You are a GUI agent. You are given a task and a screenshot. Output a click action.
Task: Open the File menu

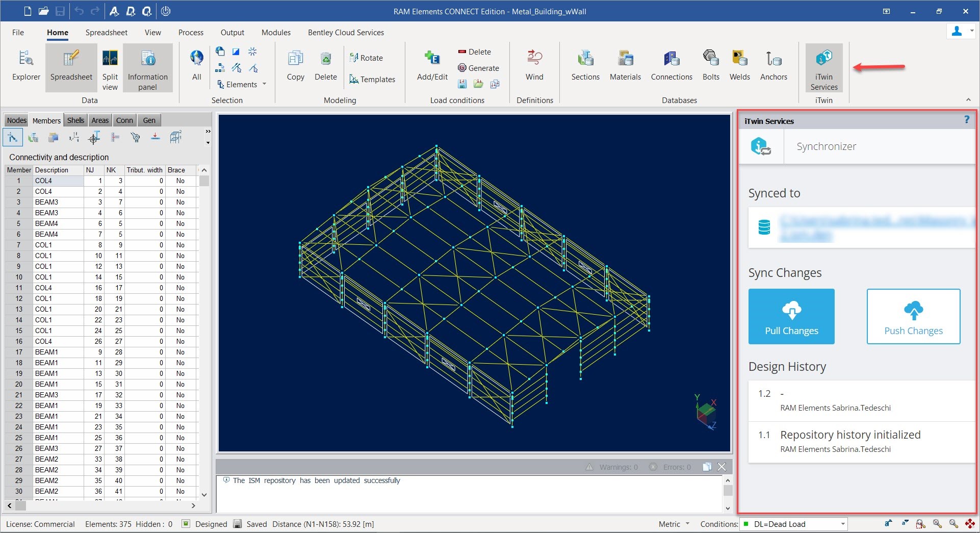(18, 32)
